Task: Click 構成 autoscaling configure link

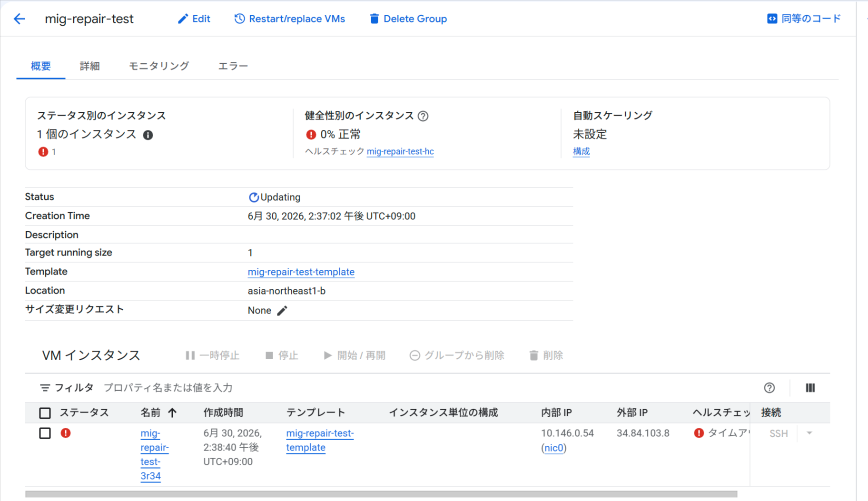Action: [581, 151]
